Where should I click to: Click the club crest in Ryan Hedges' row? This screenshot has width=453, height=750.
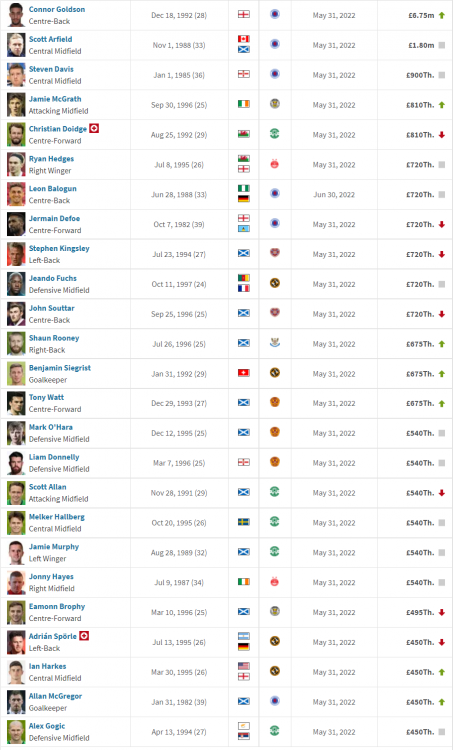click(x=275, y=164)
